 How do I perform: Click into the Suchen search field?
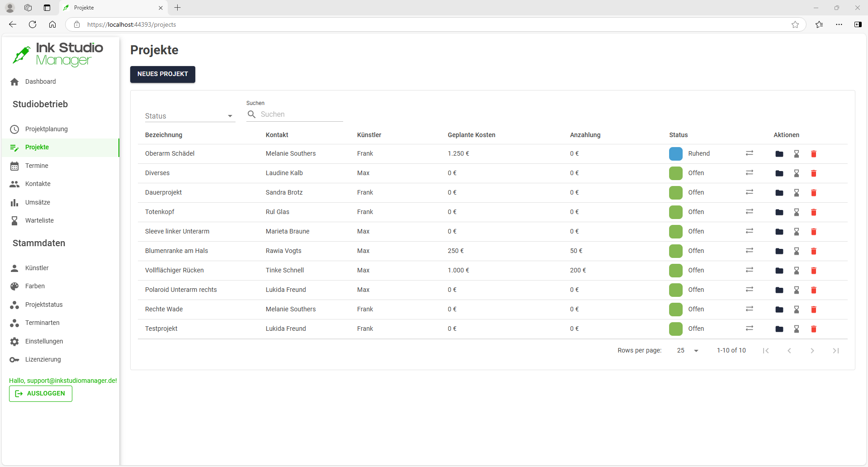coord(301,114)
